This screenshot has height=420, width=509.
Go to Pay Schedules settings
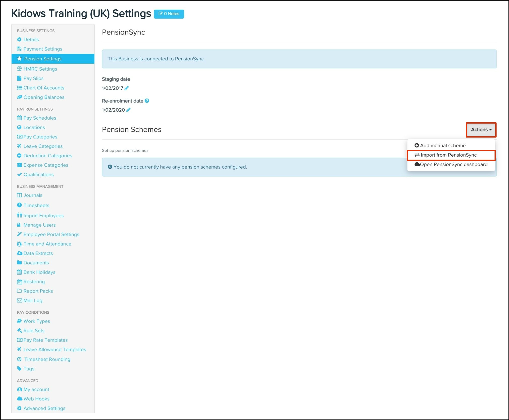[x=40, y=118]
